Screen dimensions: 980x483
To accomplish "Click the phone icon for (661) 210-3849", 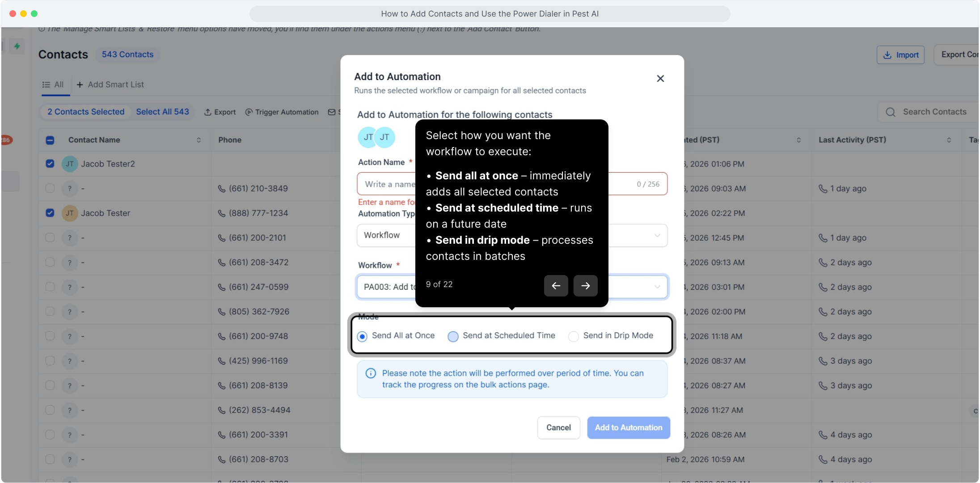I will [x=221, y=189].
